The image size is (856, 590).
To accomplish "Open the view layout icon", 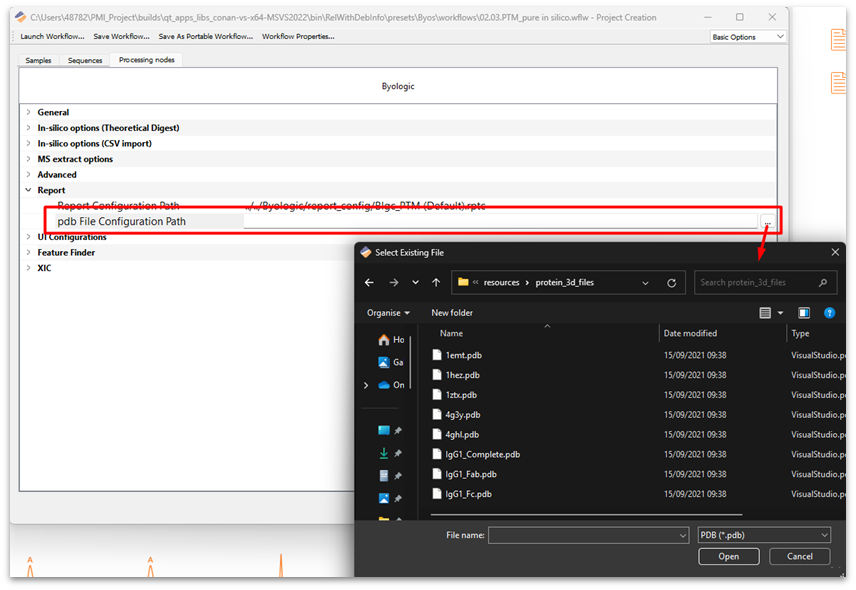I will click(x=765, y=313).
